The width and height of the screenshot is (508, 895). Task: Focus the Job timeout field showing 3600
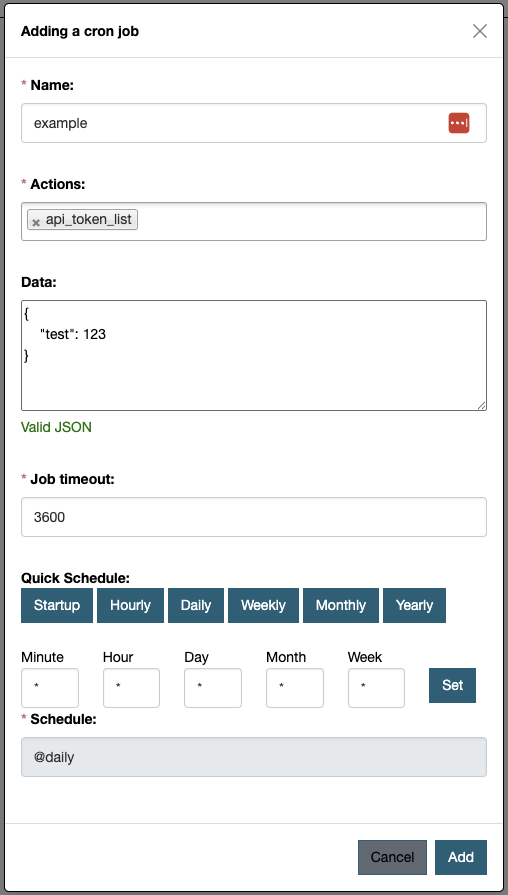pos(254,517)
